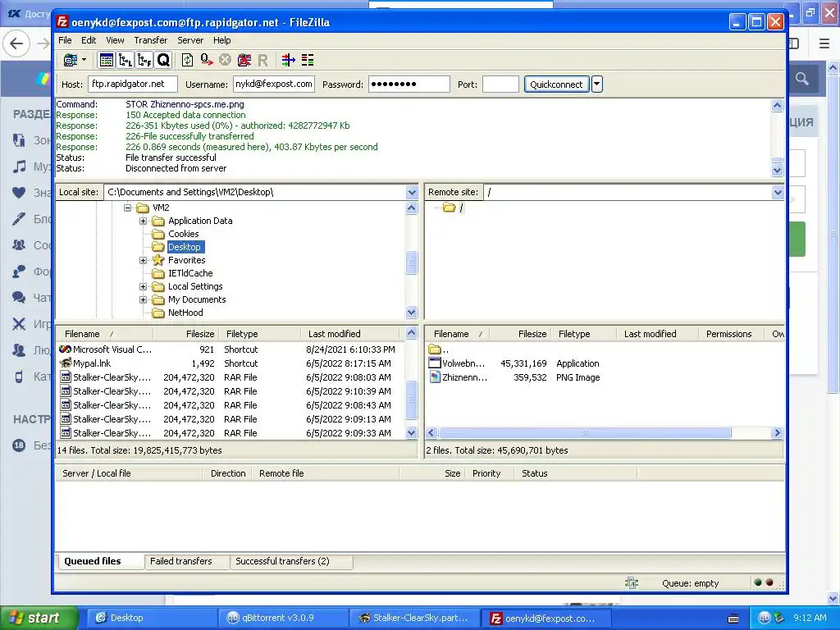The image size is (840, 630).
Task: Collapse the VM2 folder tree node
Action: [x=127, y=208]
